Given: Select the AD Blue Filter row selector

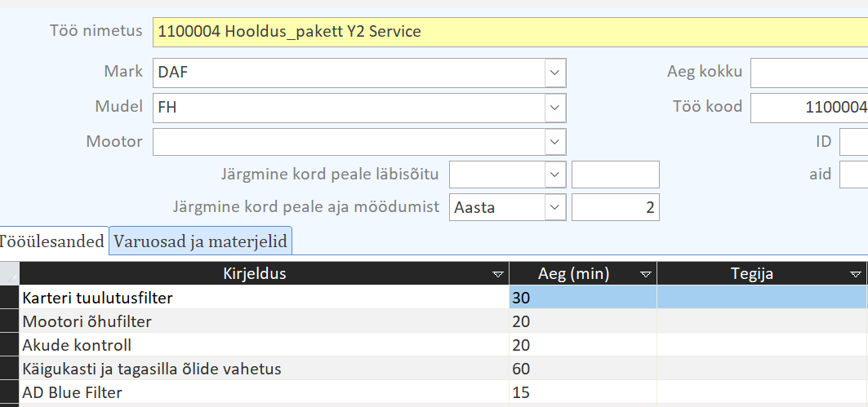Looking at the screenshot, I should 10,392.
